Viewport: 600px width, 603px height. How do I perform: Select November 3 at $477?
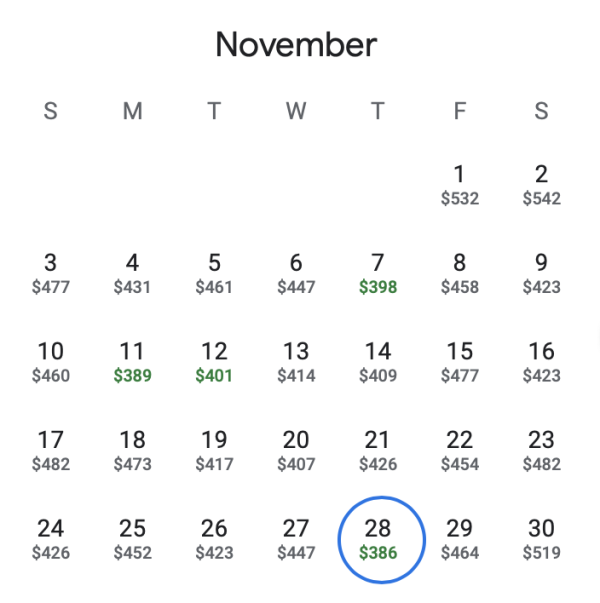tap(50, 274)
